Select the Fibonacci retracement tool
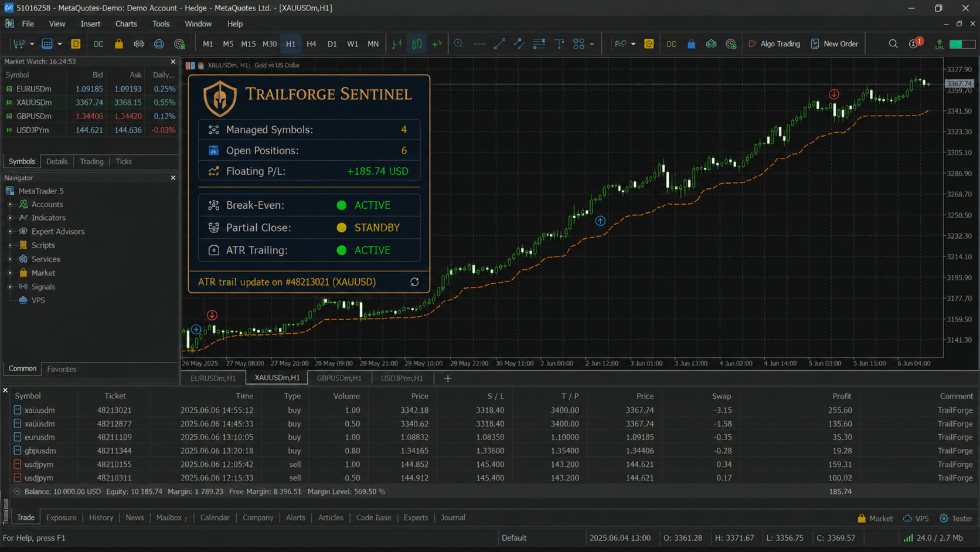This screenshot has height=552, width=980. (539, 44)
